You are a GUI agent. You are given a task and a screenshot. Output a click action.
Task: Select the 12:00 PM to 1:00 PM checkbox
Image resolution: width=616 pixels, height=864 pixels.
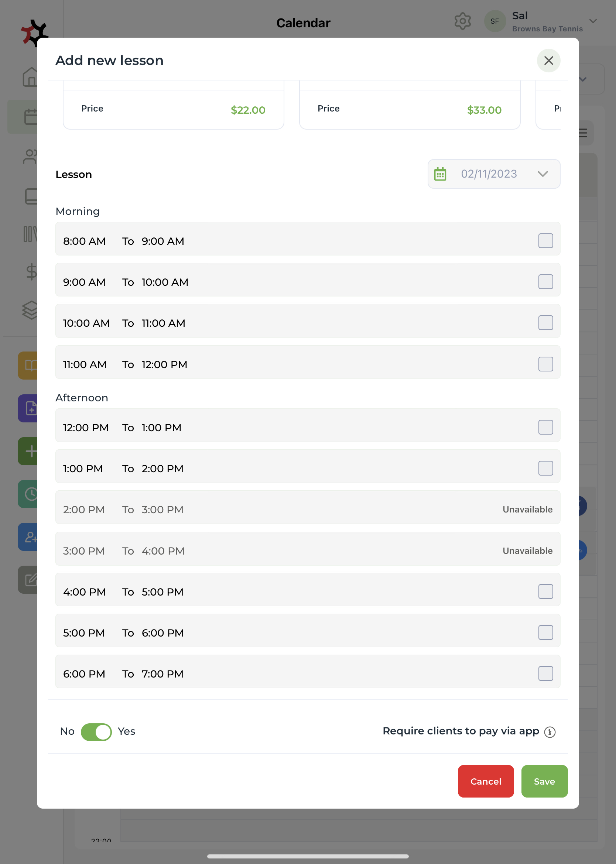pos(545,427)
